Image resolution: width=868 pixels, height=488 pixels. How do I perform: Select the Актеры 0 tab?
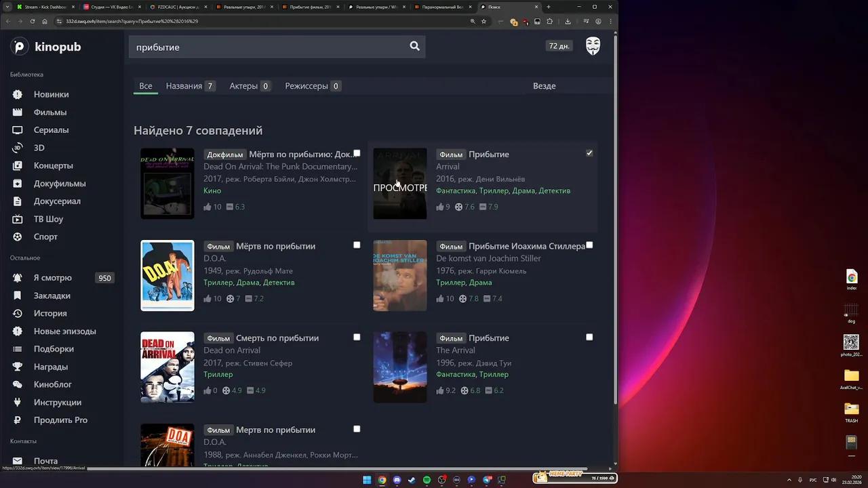250,86
